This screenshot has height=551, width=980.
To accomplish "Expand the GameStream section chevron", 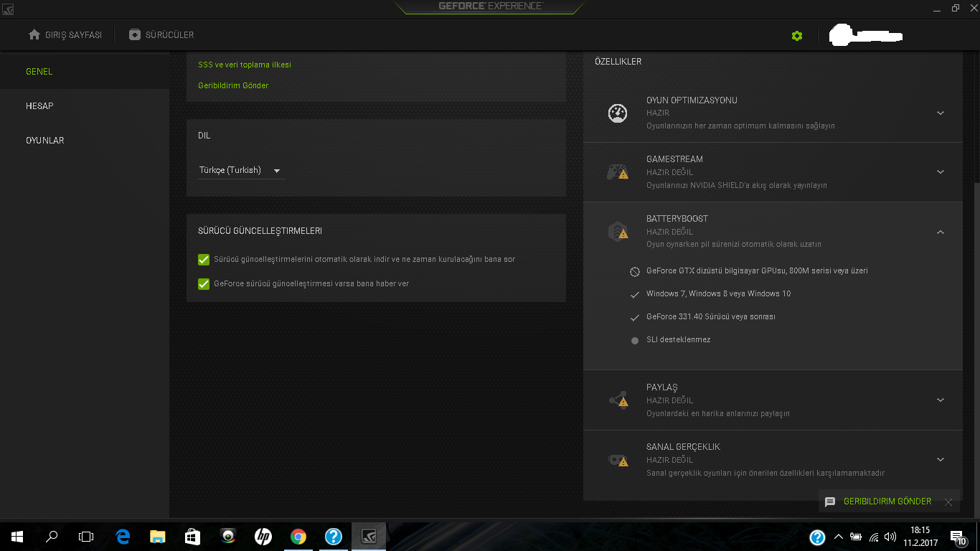I will click(x=941, y=172).
